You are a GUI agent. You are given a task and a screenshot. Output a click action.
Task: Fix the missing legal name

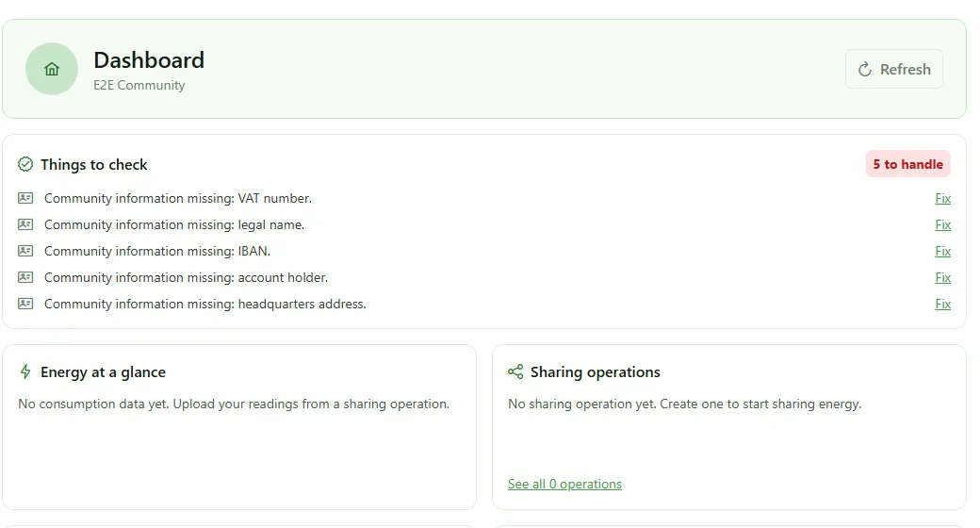(x=942, y=224)
